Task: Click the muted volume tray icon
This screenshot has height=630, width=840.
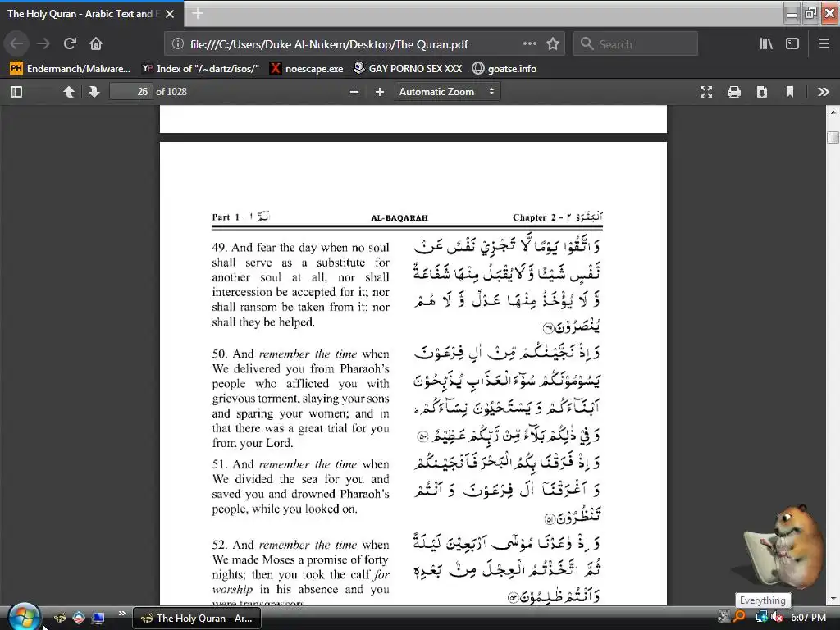Action: pyautogui.click(x=777, y=617)
